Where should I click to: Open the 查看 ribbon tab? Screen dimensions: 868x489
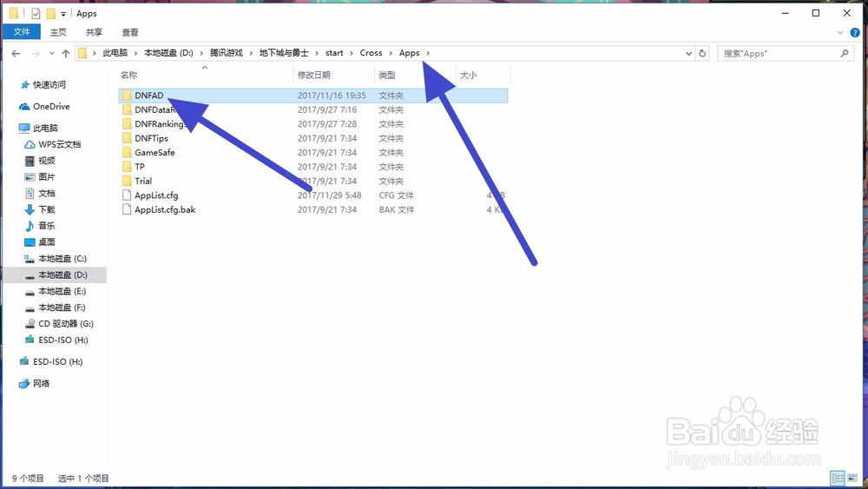[130, 32]
